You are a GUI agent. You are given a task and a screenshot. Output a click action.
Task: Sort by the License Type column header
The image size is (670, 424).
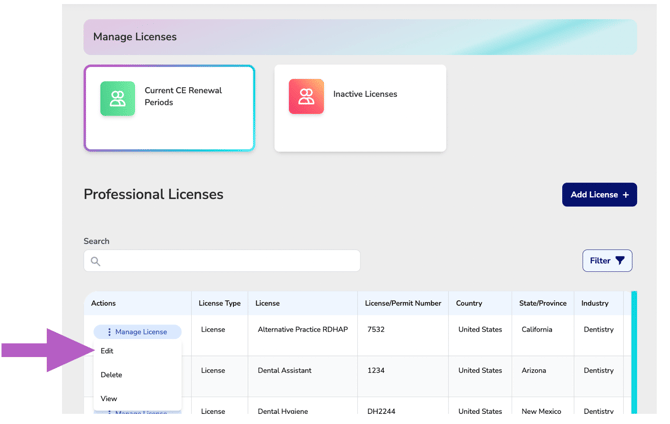(x=219, y=303)
